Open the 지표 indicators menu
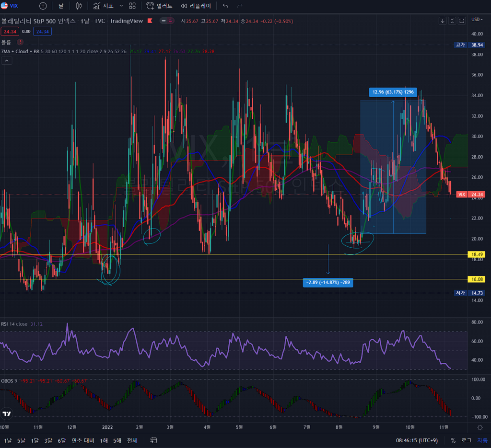 tap(103, 6)
